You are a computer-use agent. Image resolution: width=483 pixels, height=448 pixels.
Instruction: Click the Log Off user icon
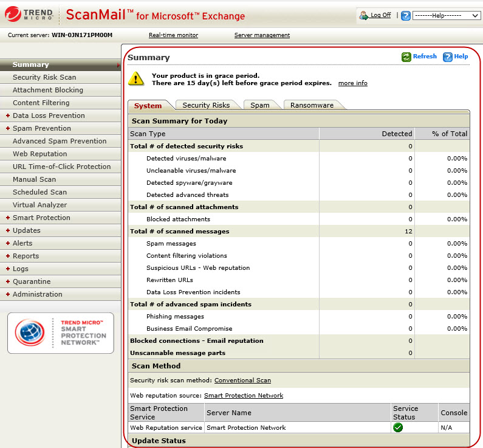(365, 15)
